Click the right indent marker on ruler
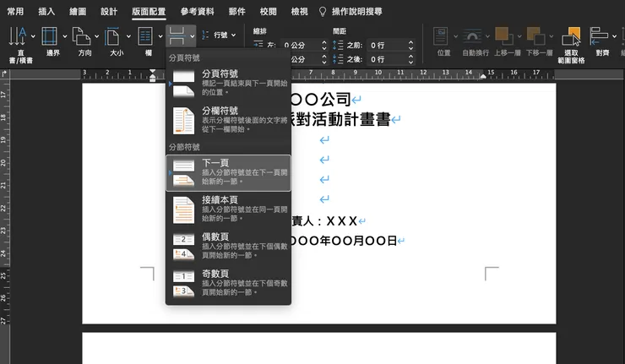This screenshot has height=364, width=625. tap(483, 76)
